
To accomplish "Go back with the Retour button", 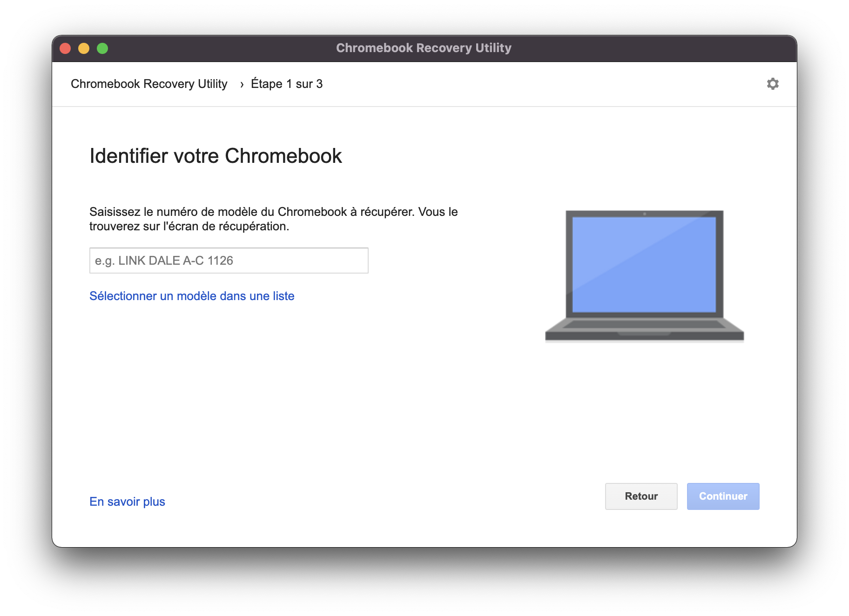I will point(641,496).
